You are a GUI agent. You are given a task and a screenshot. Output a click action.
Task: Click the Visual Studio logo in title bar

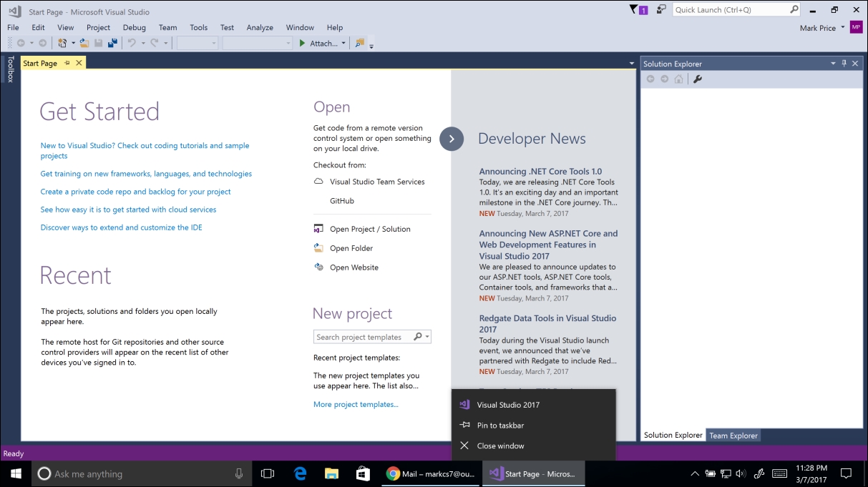(14, 11)
